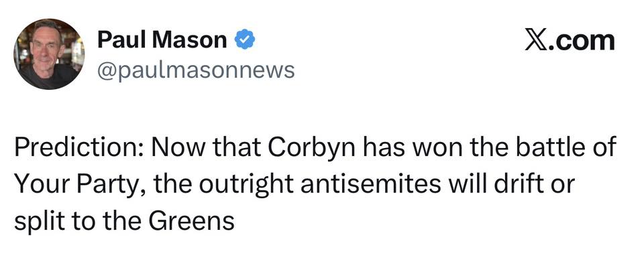This screenshot has width=644, height=268.
Task: Click the blue verified checkmark badge
Action: (244, 40)
